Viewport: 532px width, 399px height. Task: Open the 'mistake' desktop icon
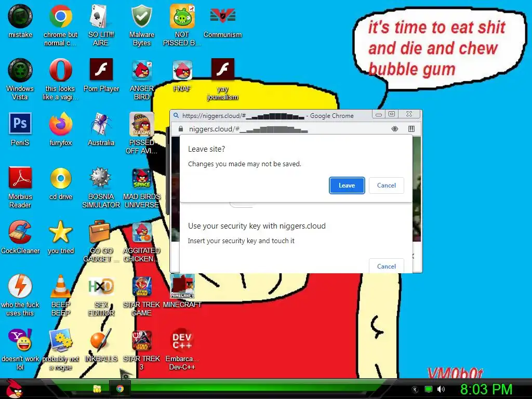coord(20,16)
